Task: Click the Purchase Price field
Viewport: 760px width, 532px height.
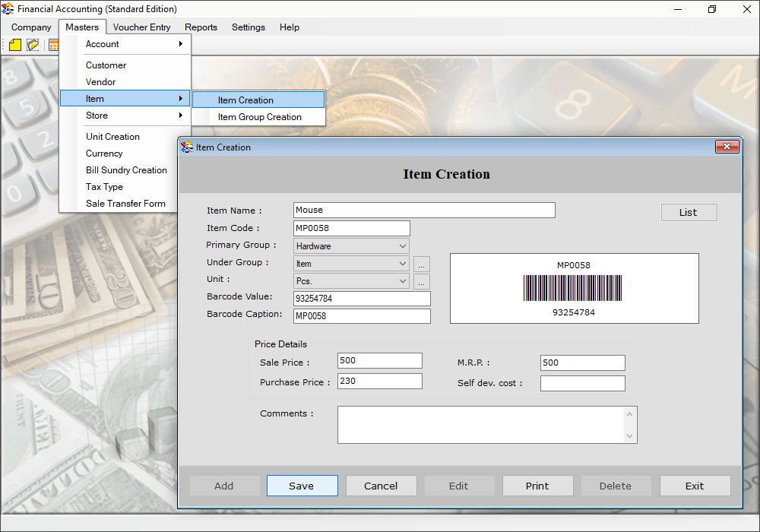Action: point(379,381)
